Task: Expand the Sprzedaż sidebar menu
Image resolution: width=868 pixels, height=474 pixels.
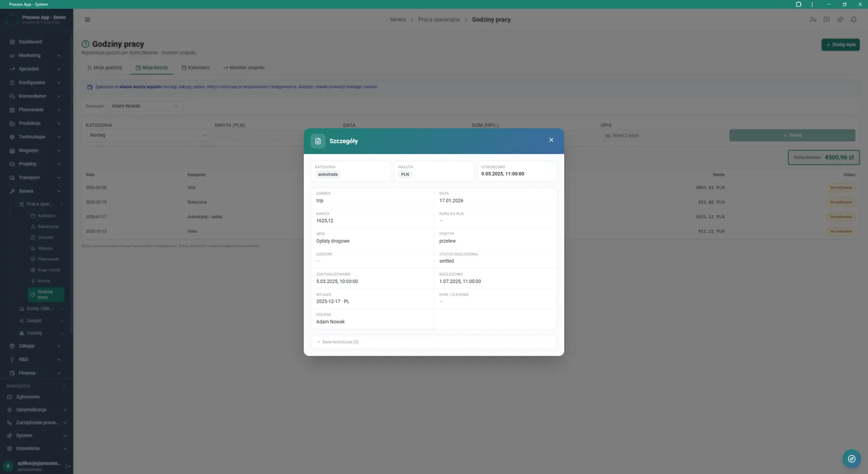Action: click(35, 69)
